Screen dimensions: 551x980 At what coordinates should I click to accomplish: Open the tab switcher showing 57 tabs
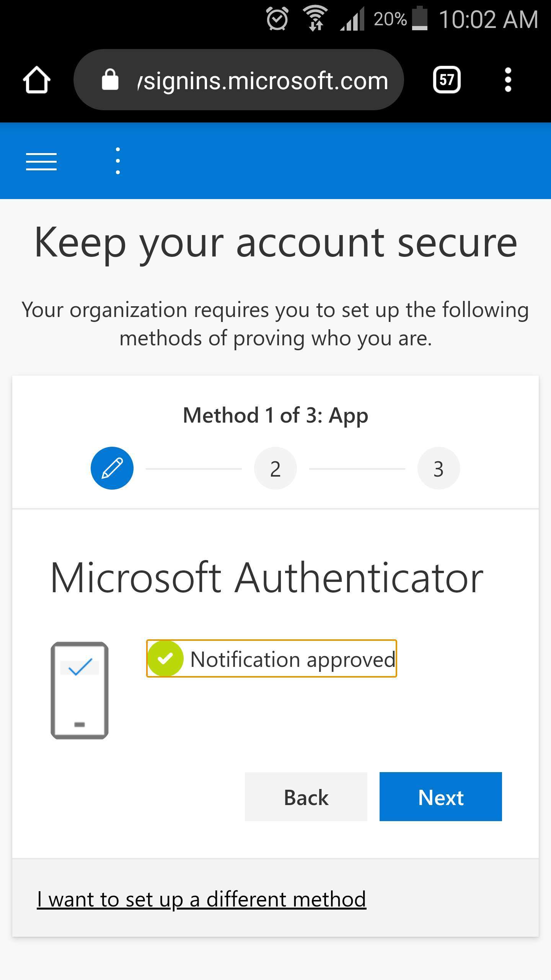(x=447, y=80)
